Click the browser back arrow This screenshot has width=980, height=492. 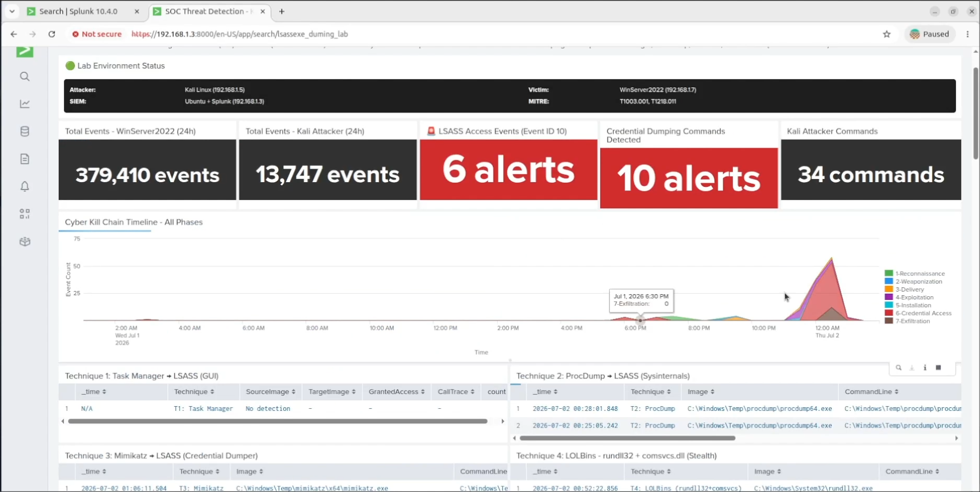pos(14,34)
